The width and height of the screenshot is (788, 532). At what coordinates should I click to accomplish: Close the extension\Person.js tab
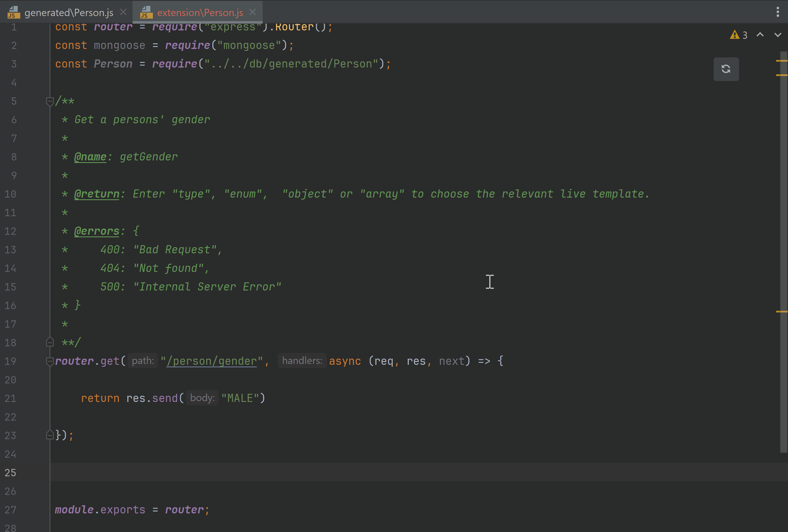click(x=253, y=12)
